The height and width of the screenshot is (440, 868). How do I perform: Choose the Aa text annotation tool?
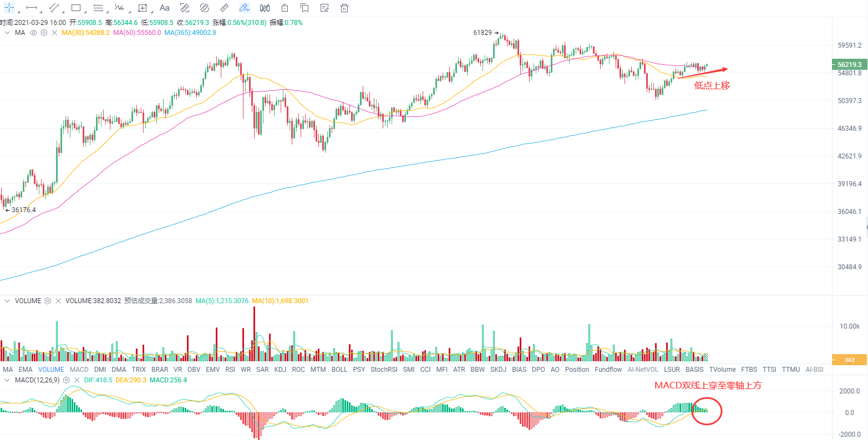coord(165,8)
